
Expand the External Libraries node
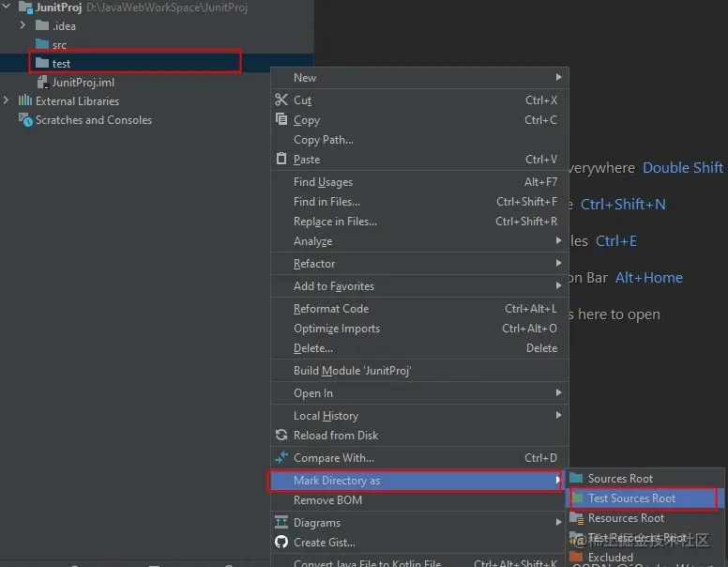[6, 100]
